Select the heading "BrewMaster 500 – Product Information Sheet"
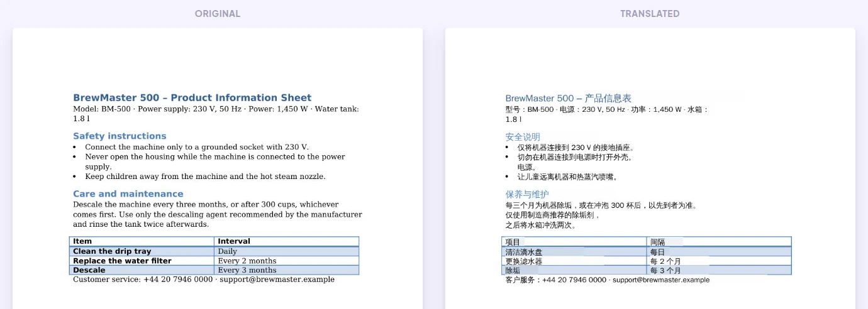 (192, 97)
